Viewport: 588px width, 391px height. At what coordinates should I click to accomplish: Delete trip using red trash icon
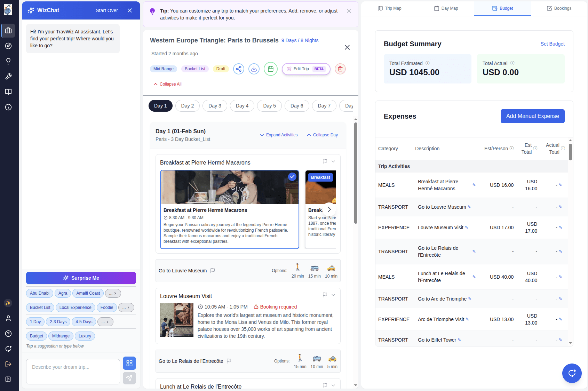pyautogui.click(x=340, y=69)
